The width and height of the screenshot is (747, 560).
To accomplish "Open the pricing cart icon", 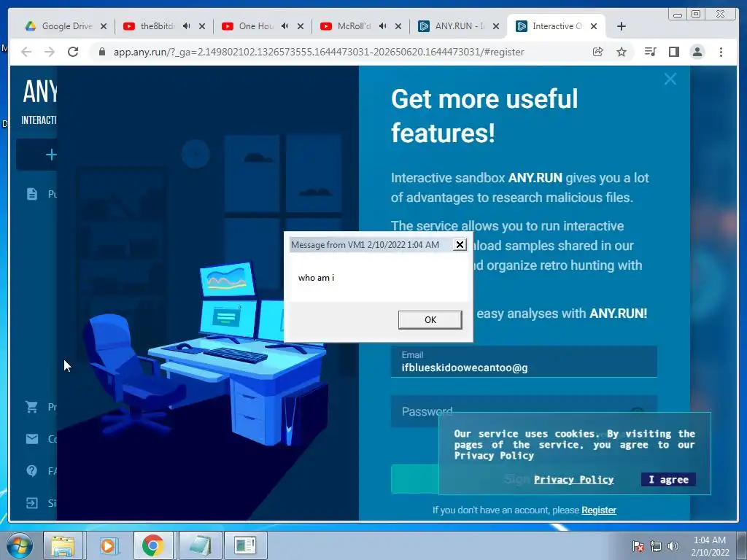I will tap(32, 407).
